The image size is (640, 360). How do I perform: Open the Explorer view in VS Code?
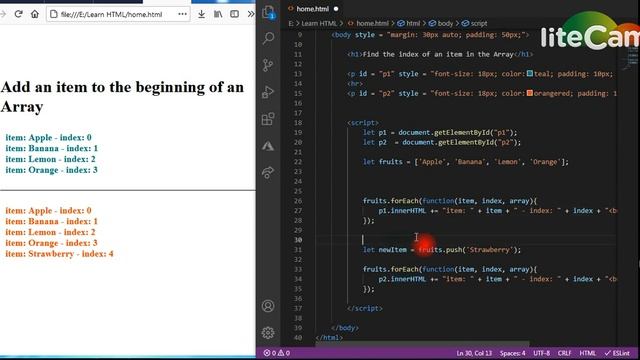click(268, 13)
